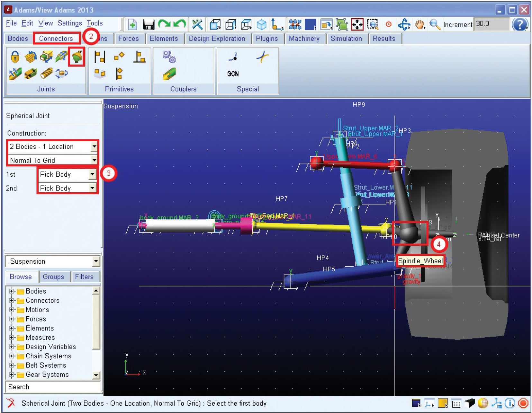This screenshot has width=532, height=413.
Task: Select the Screw joint icon
Action: (46, 74)
